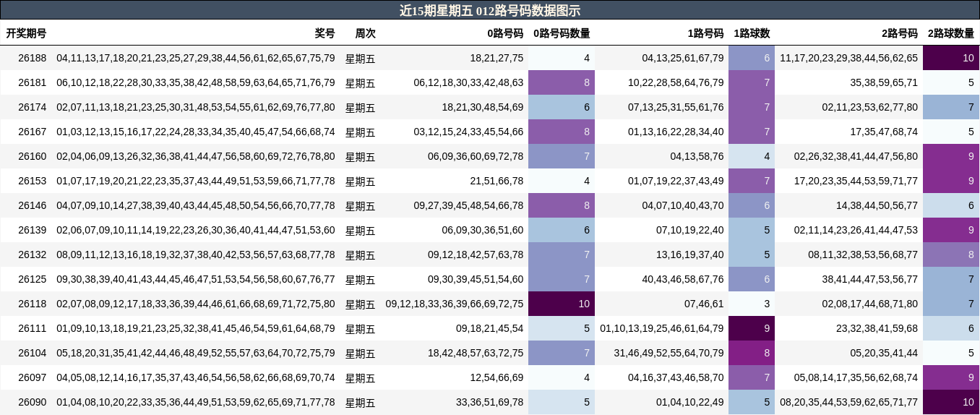This screenshot has height=415, width=980.
Task: Click winning numbers starting 02,07,11,13,18,21
Action: pyautogui.click(x=196, y=107)
